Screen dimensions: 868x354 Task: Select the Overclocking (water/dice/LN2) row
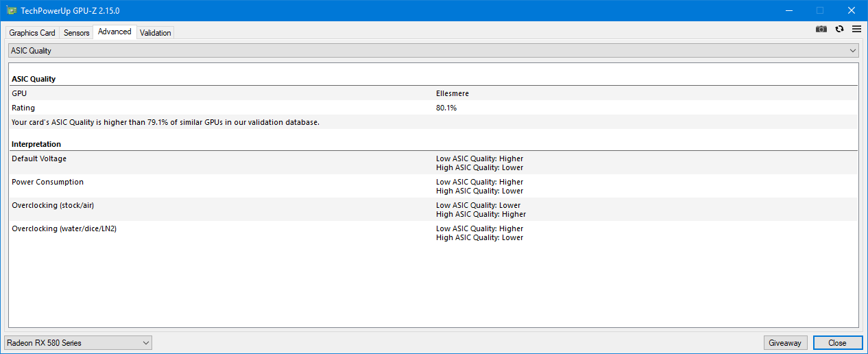click(x=433, y=233)
